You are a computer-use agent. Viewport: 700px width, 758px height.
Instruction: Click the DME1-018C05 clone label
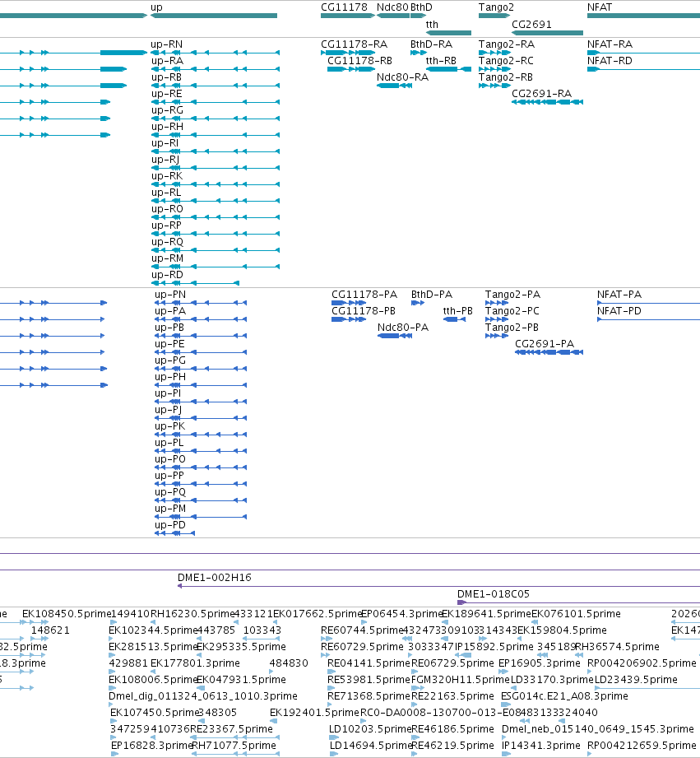[494, 593]
